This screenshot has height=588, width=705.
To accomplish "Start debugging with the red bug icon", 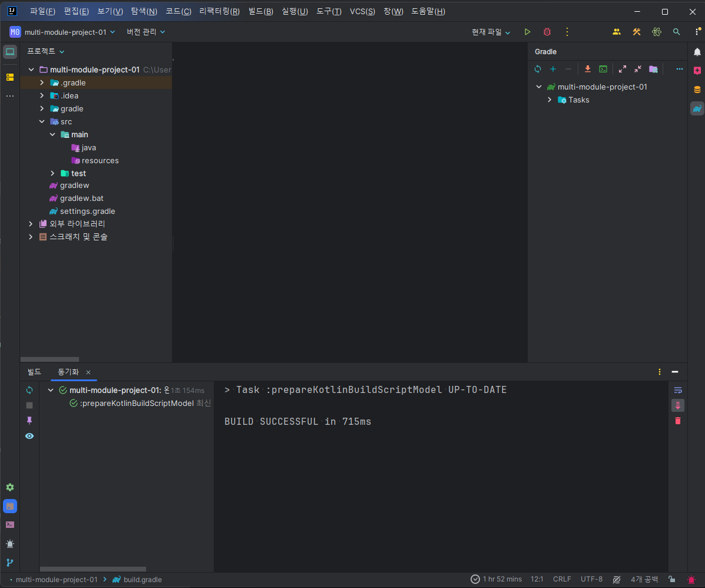I will [547, 32].
